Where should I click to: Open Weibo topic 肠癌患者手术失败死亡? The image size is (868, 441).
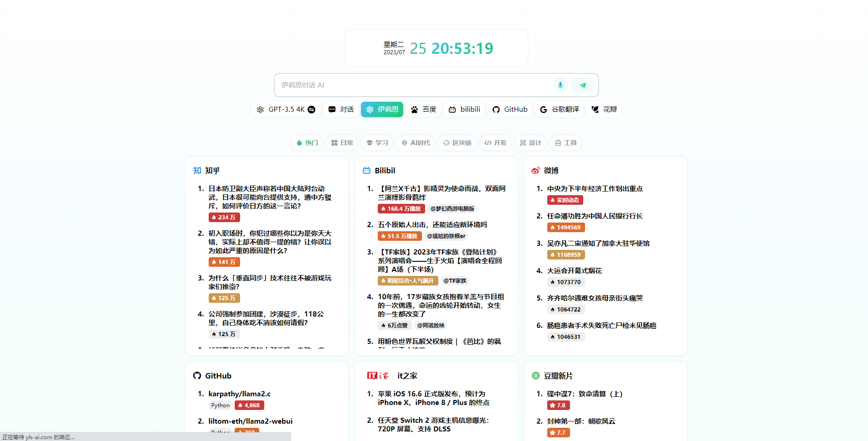[601, 325]
